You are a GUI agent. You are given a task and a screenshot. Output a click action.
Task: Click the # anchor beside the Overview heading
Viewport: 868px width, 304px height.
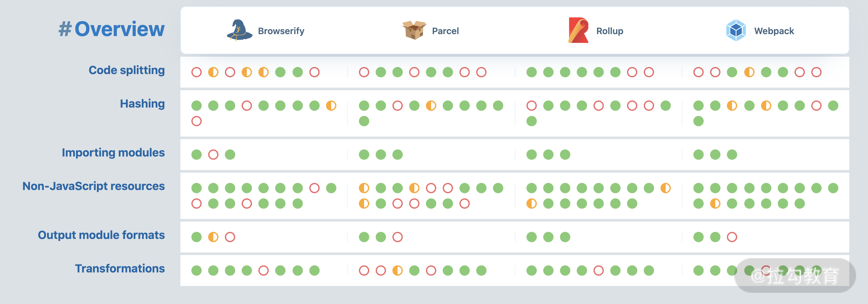tap(65, 29)
